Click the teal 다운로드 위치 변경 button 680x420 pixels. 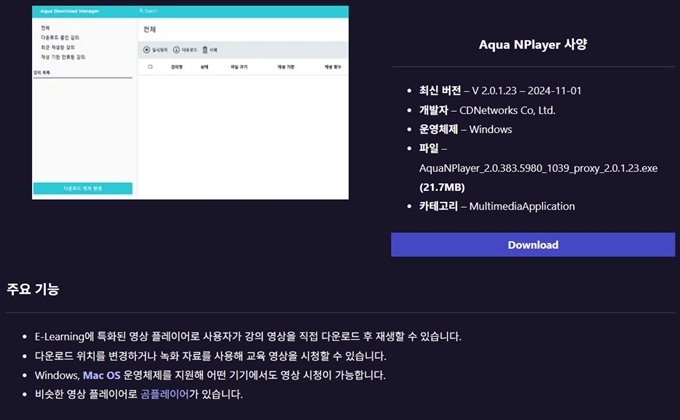[83, 188]
